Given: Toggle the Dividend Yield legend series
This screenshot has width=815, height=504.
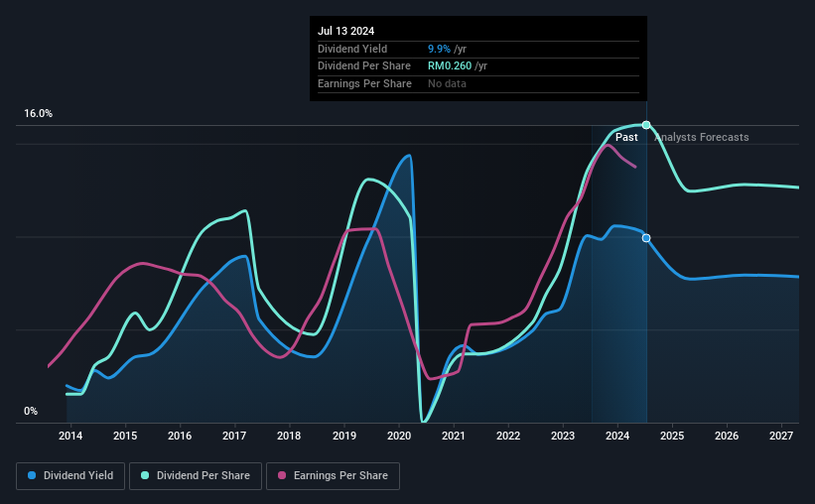Looking at the screenshot, I should (x=70, y=476).
